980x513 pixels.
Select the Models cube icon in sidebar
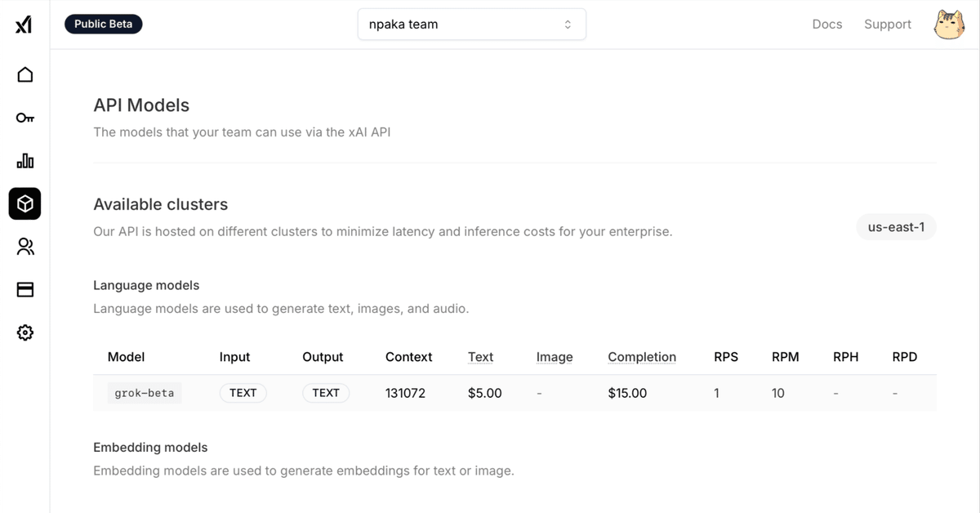(24, 203)
